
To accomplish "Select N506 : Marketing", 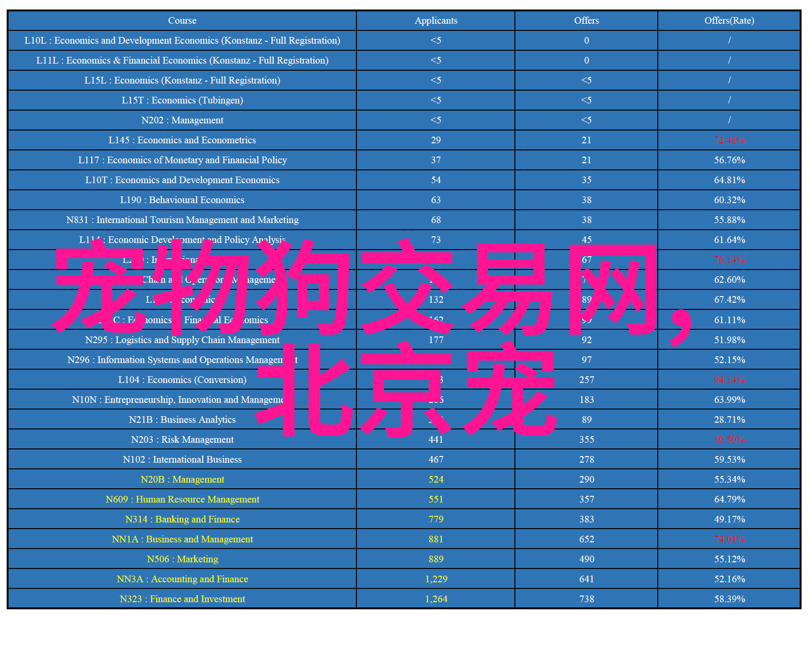I will pyautogui.click(x=182, y=559).
